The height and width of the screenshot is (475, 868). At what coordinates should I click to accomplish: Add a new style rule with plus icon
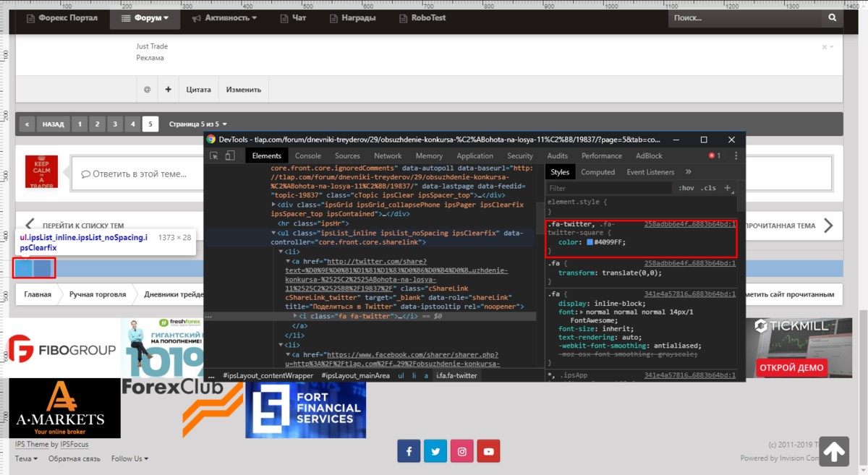pos(728,188)
